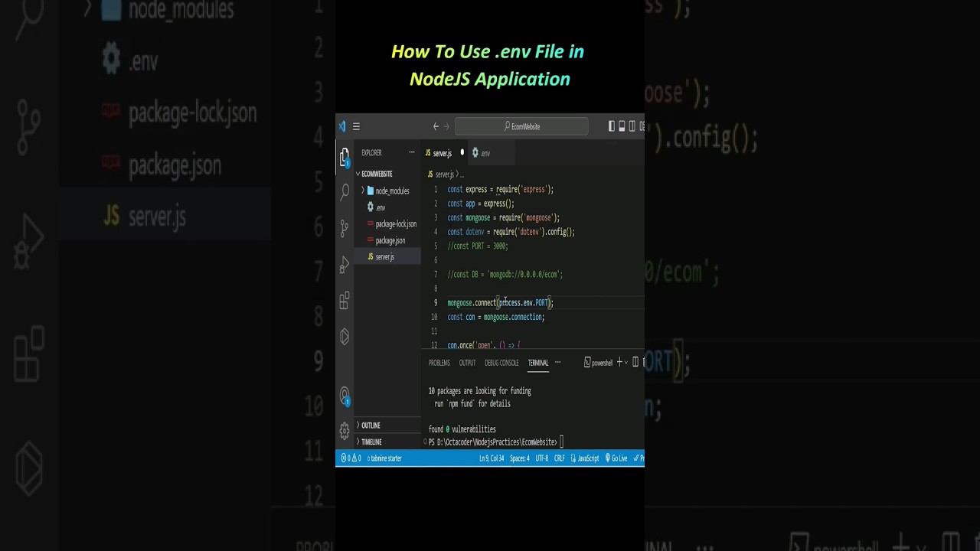Click the CRLF line ending indicator

click(x=560, y=458)
